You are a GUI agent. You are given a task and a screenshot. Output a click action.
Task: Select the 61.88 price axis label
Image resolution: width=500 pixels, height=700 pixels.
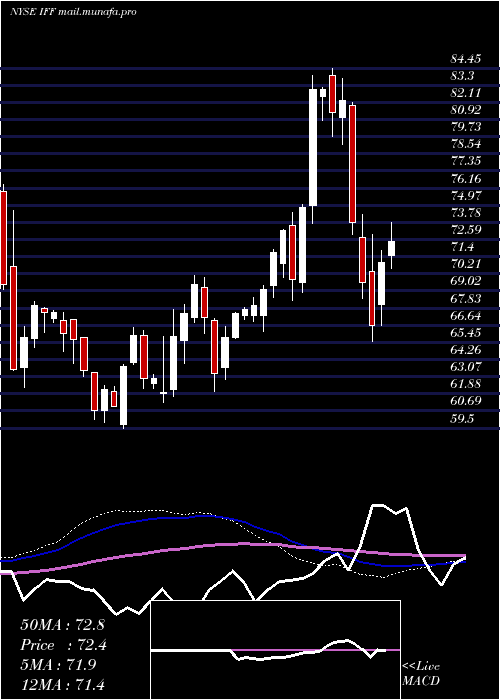[x=465, y=384]
